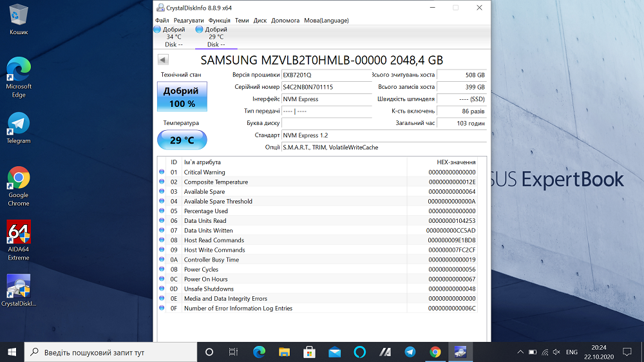This screenshot has width=644, height=362.
Task: Click the empty drive letter field
Action: click(327, 123)
